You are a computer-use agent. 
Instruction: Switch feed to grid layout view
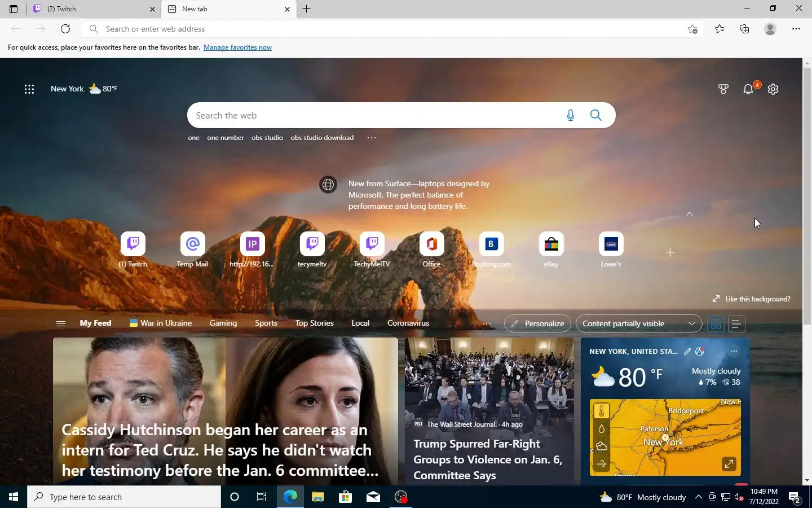pos(716,323)
